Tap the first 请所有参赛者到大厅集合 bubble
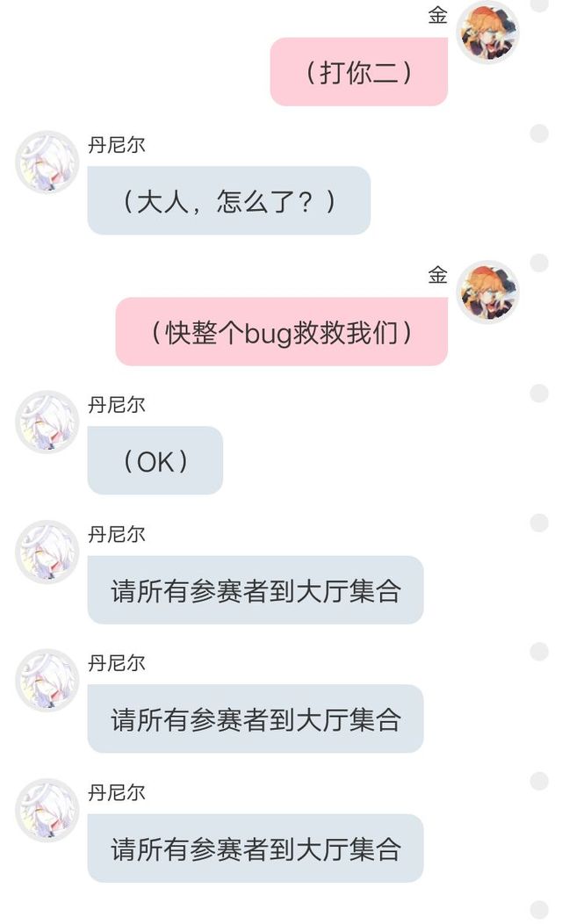This screenshot has width=562, height=924. [255, 590]
